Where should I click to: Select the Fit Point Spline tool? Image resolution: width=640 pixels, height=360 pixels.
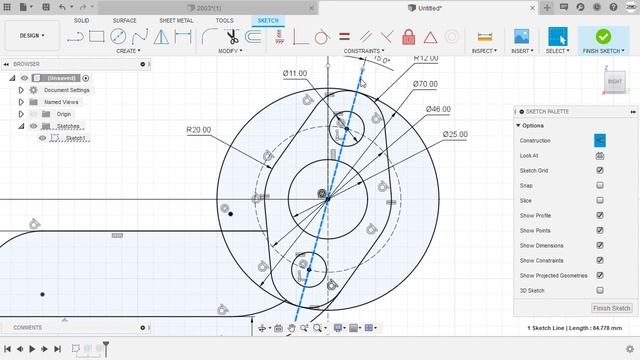coord(140,37)
